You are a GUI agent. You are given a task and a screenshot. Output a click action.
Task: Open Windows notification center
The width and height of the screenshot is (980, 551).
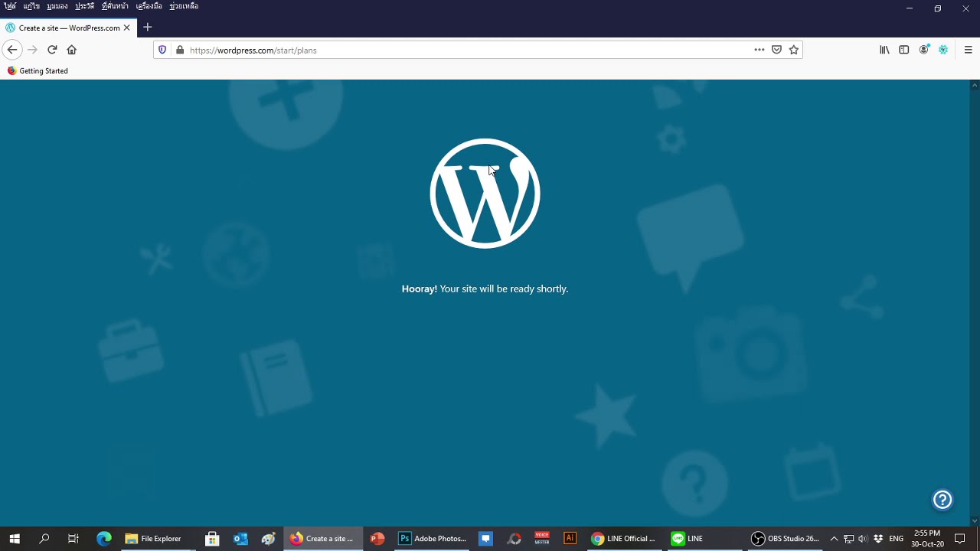point(960,539)
